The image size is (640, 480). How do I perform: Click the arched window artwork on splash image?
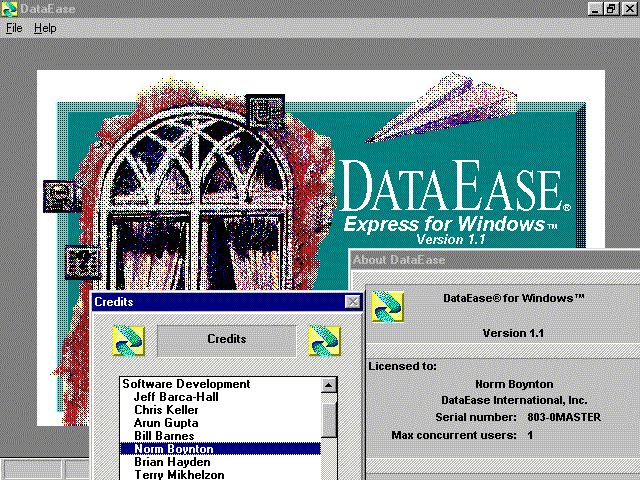[x=196, y=196]
